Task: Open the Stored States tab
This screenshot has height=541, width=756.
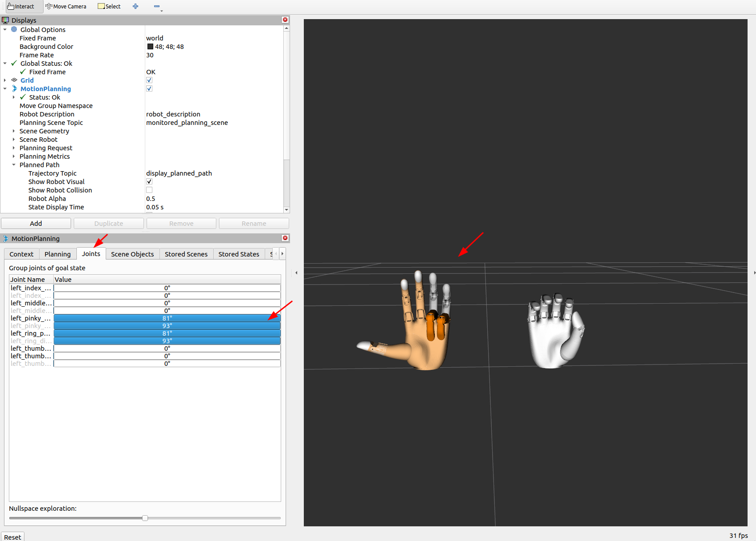Action: pos(239,254)
